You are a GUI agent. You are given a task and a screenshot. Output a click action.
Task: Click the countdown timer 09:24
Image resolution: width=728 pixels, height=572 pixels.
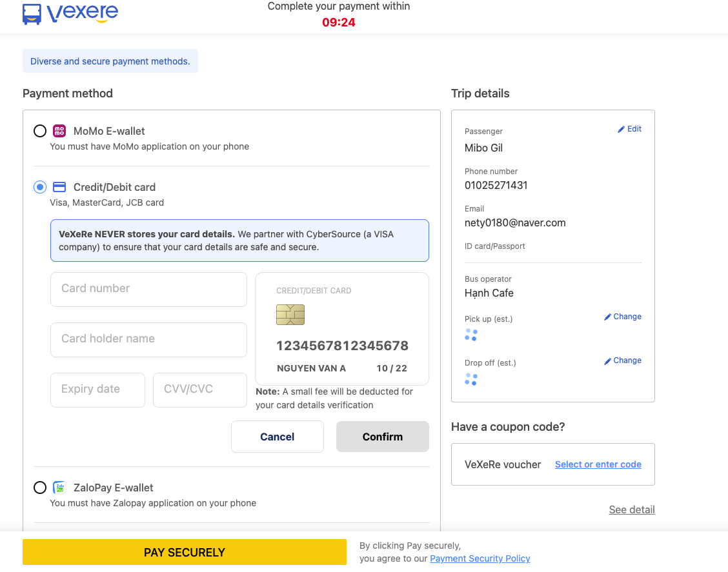tap(338, 23)
